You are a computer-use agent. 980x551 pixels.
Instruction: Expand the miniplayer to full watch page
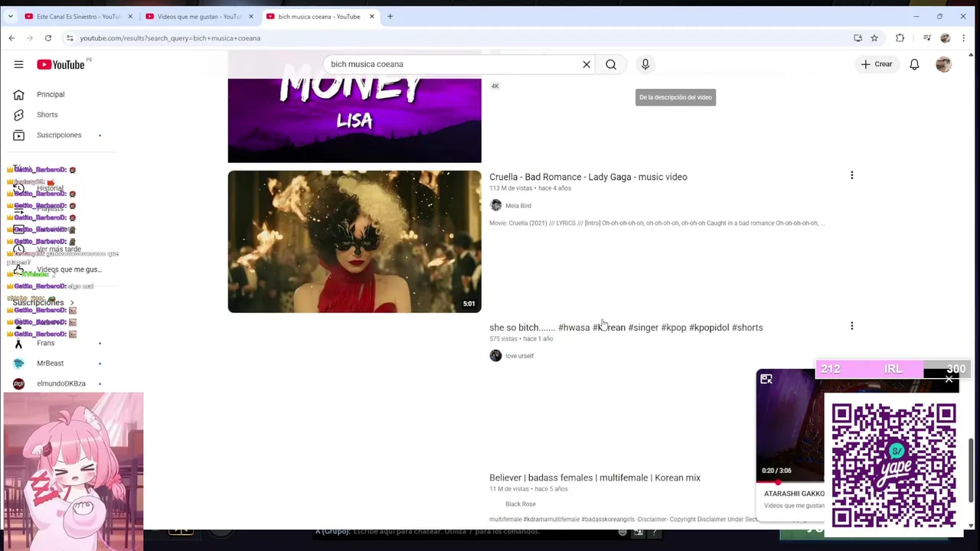766,379
